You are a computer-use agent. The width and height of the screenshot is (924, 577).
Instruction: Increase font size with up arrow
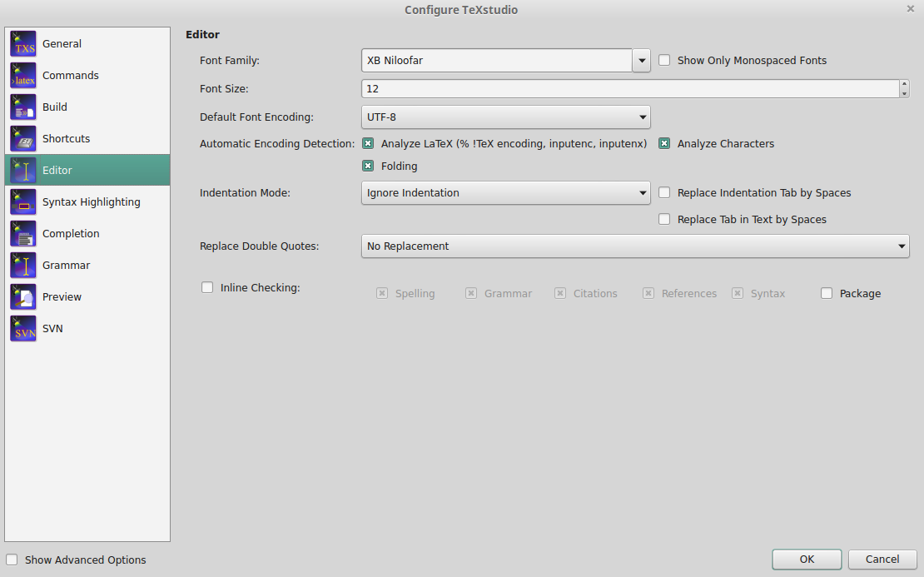coord(905,84)
